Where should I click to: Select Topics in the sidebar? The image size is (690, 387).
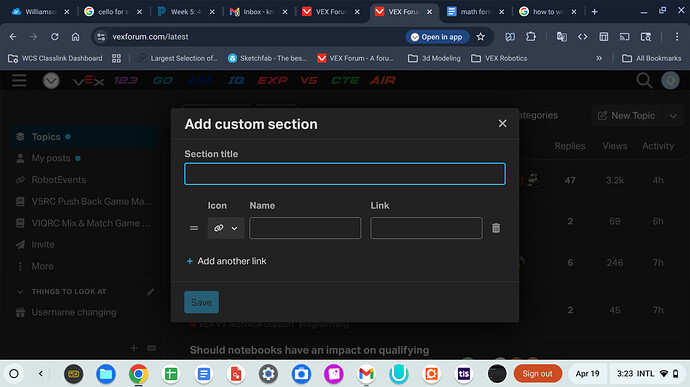pyautogui.click(x=84, y=137)
